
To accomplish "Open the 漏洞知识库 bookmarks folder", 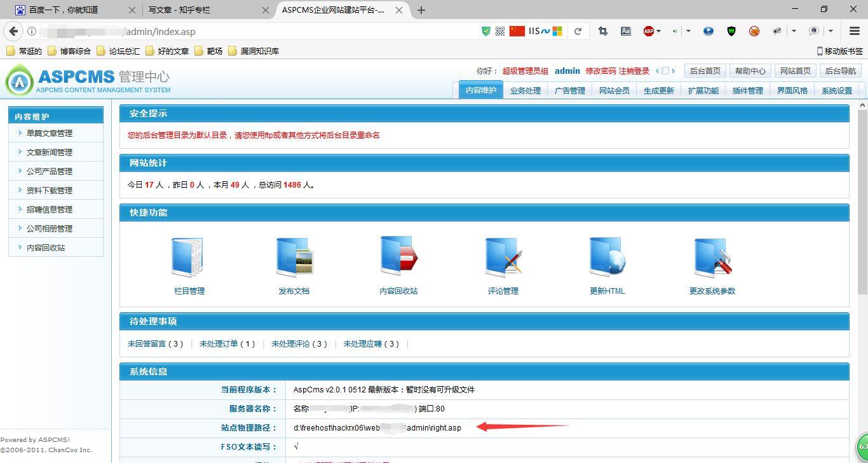I will pyautogui.click(x=254, y=51).
